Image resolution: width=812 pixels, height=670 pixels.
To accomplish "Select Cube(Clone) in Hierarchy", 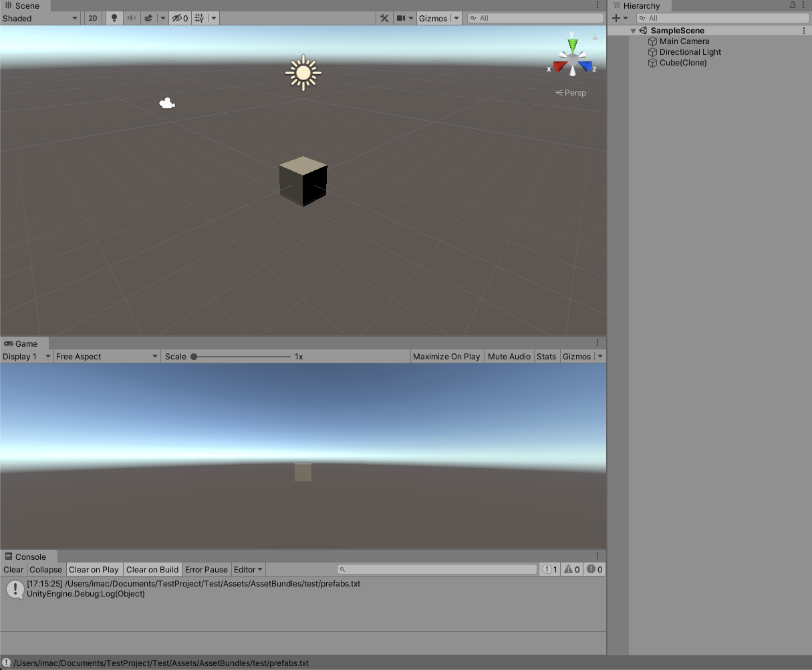I will click(x=683, y=63).
